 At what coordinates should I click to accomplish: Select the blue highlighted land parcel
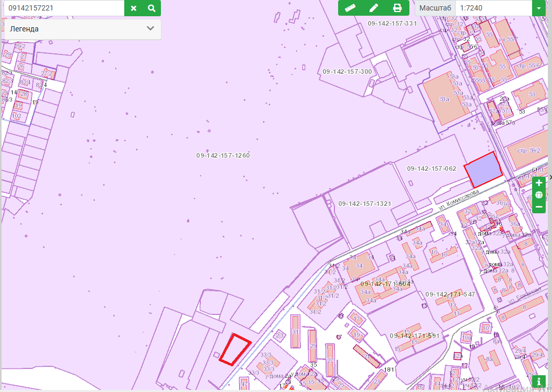(483, 170)
